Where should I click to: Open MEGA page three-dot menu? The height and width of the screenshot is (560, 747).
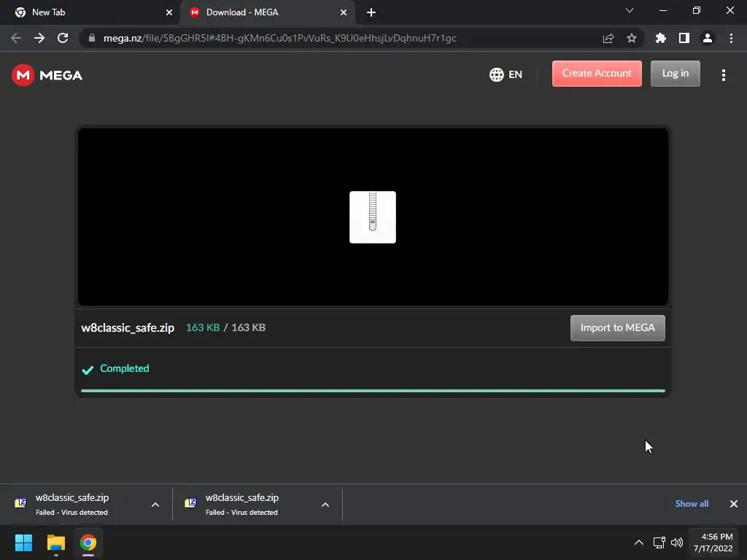tap(723, 75)
